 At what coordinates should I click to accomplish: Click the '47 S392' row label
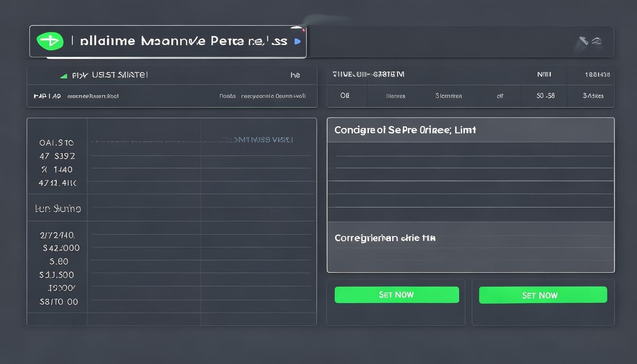click(57, 156)
